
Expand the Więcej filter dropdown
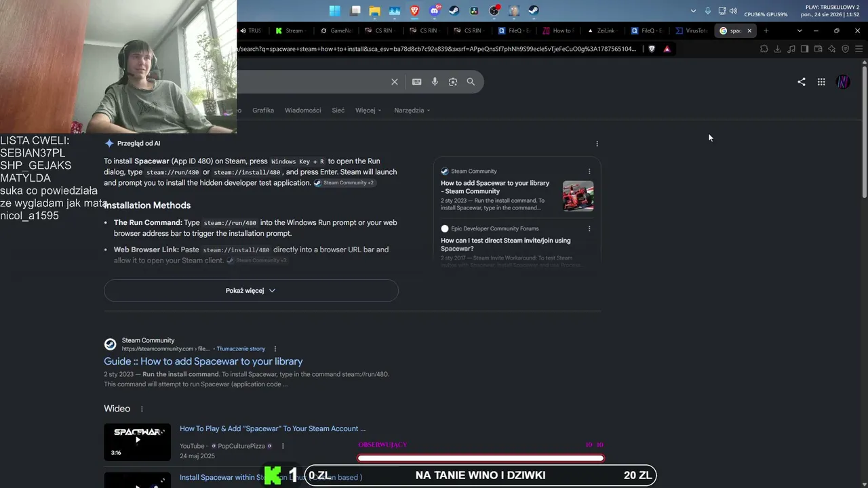click(368, 110)
